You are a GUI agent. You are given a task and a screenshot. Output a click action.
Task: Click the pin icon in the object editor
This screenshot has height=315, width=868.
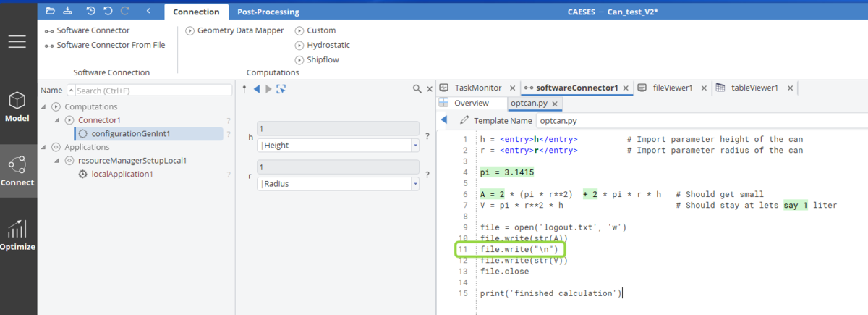click(244, 89)
